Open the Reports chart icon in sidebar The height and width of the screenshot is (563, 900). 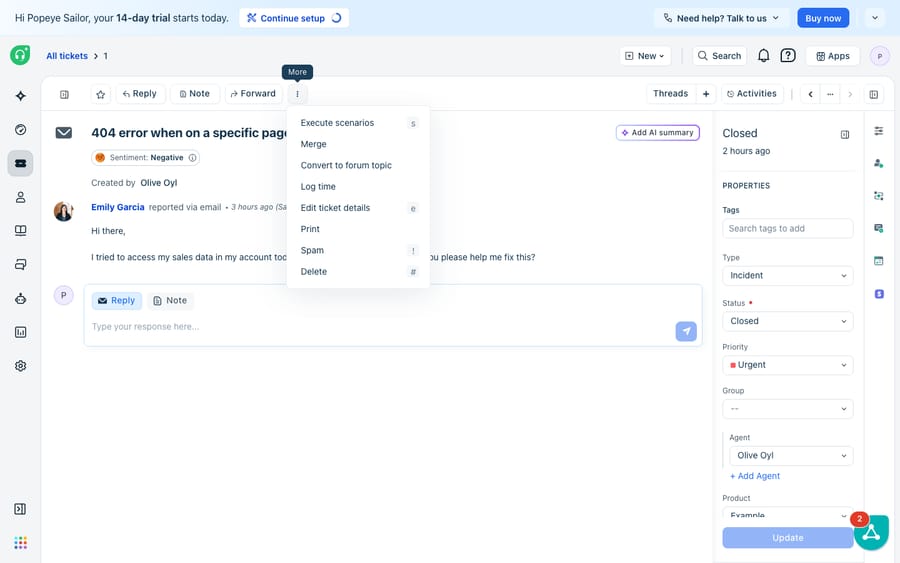point(21,332)
